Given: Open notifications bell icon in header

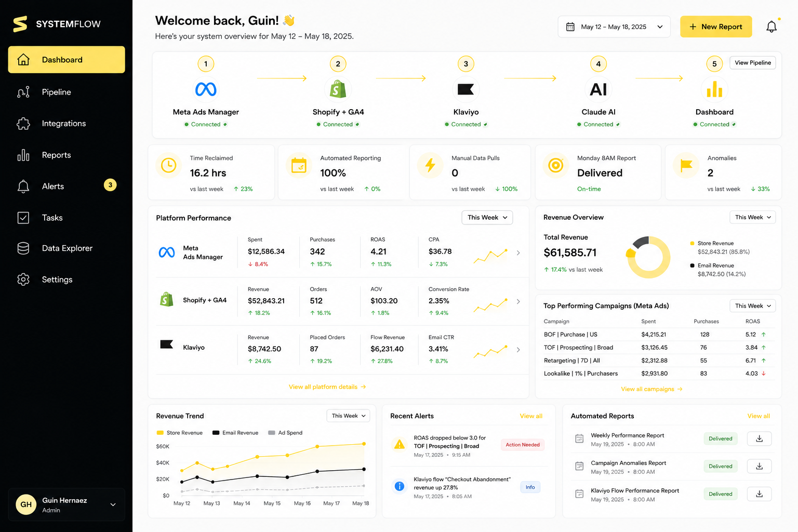Looking at the screenshot, I should pyautogui.click(x=772, y=26).
